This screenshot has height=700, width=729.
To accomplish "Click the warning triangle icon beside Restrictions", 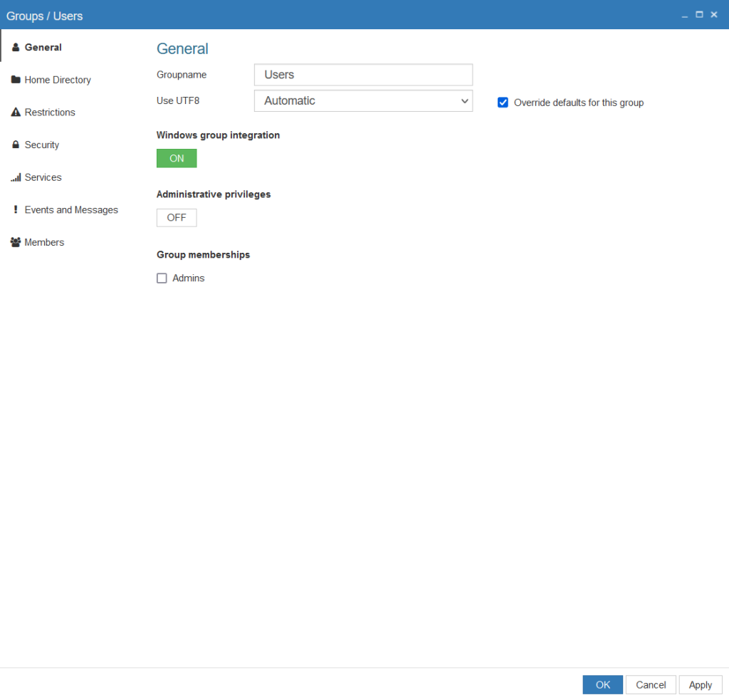I will pyautogui.click(x=15, y=112).
